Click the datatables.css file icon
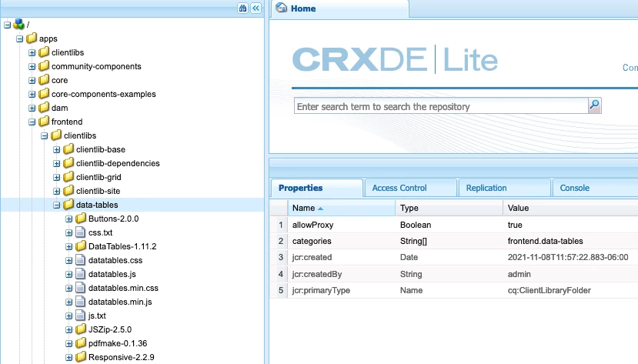 pyautogui.click(x=81, y=260)
